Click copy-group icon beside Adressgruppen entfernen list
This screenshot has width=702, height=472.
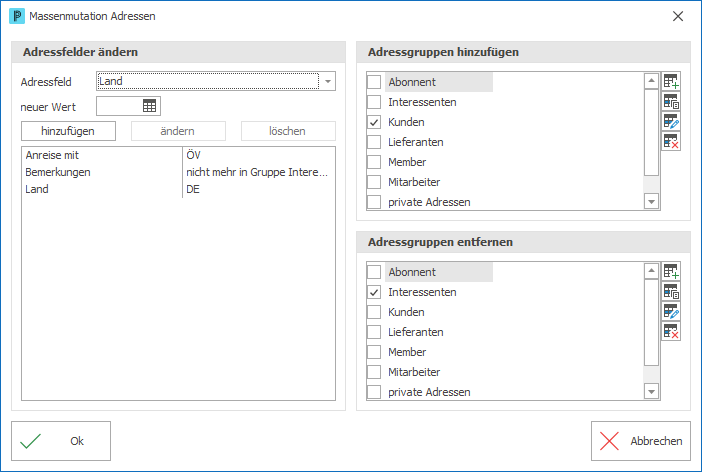pos(671,292)
